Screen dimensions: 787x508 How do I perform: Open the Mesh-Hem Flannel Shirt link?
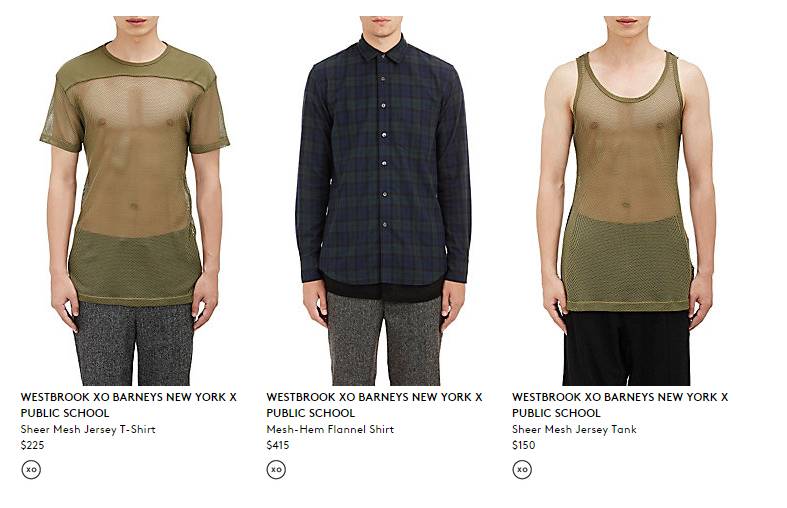330,429
